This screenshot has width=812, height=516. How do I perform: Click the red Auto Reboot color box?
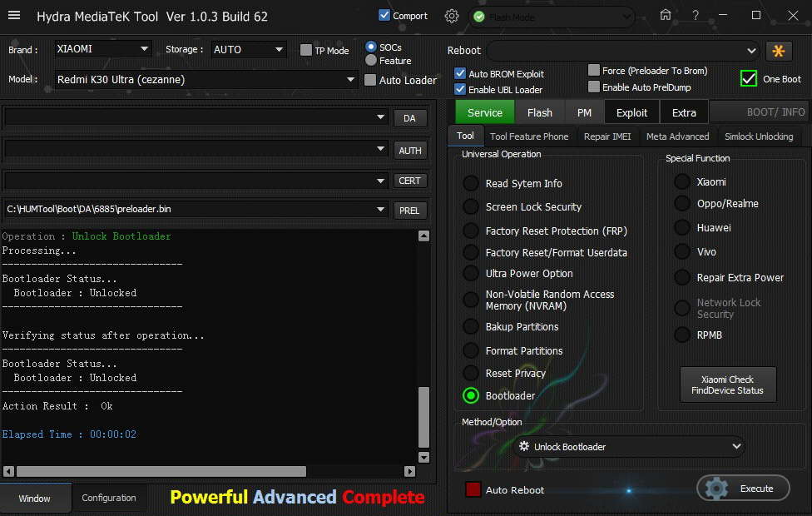point(473,489)
